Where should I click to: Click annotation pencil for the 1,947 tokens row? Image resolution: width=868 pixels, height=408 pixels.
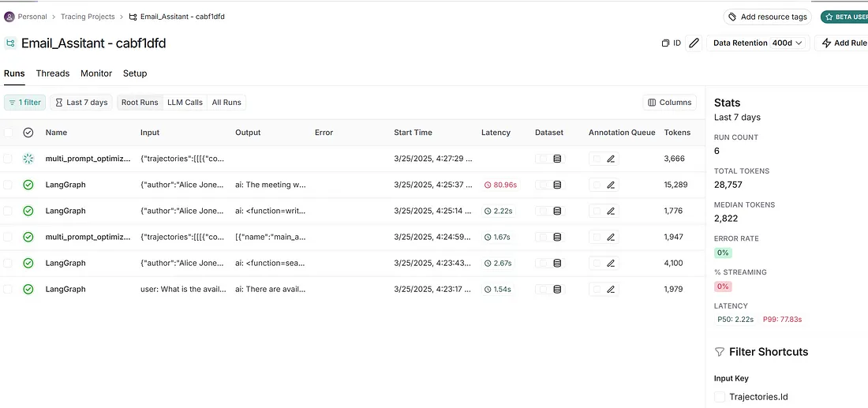pyautogui.click(x=611, y=237)
